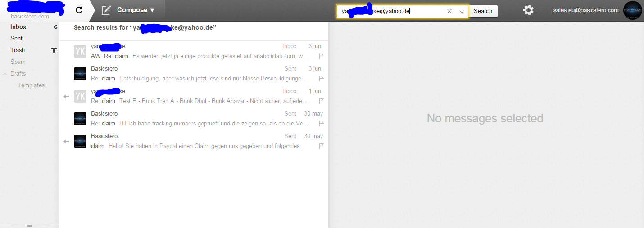Click Basicstero avatar on 3 jun. sent message
644x228 pixels.
pos(80,74)
